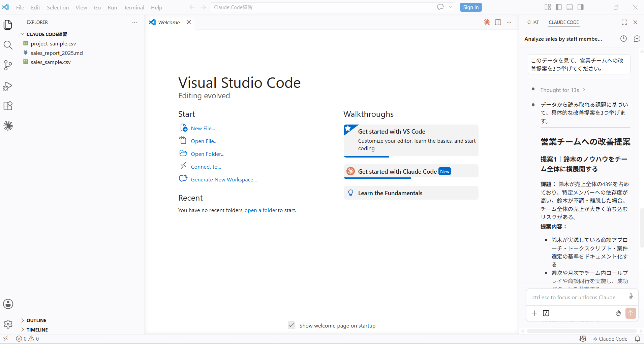This screenshot has height=344, width=644.
Task: Open the Extensions view
Action: coord(8,106)
